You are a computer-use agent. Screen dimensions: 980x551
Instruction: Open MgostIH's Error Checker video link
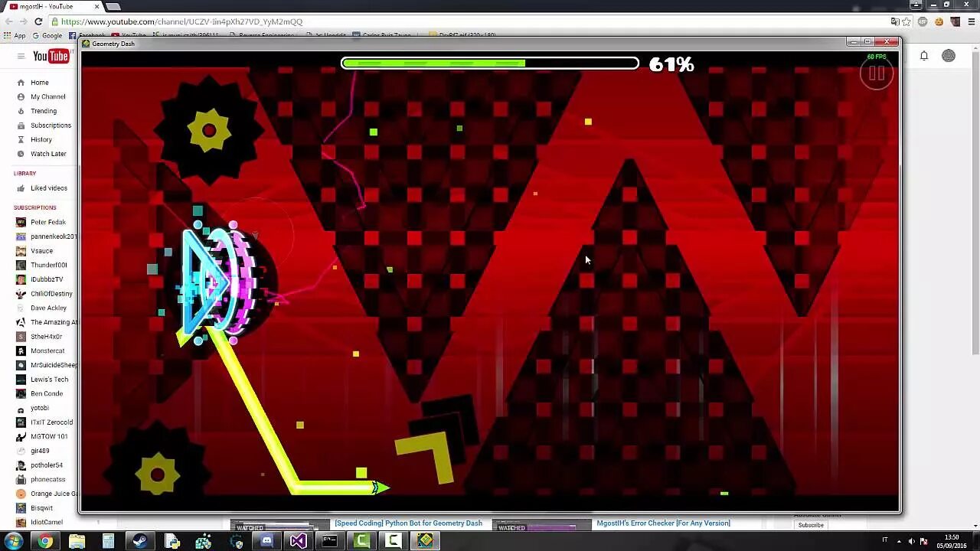tap(663, 523)
